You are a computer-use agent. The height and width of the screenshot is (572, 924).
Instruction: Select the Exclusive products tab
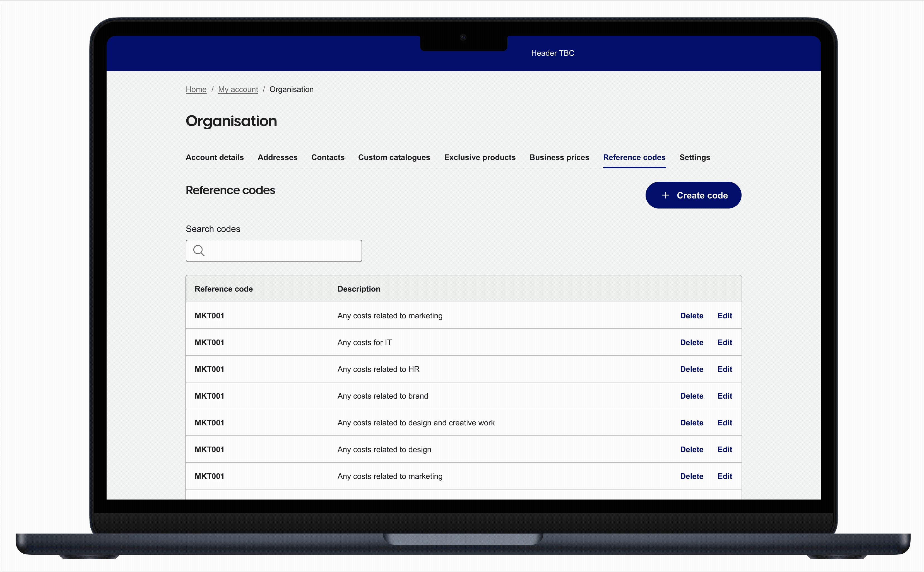(x=480, y=157)
